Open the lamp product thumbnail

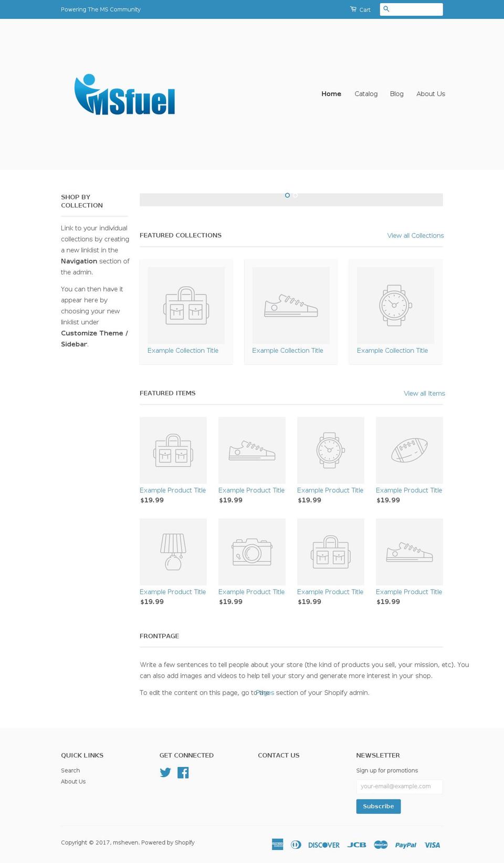[173, 552]
